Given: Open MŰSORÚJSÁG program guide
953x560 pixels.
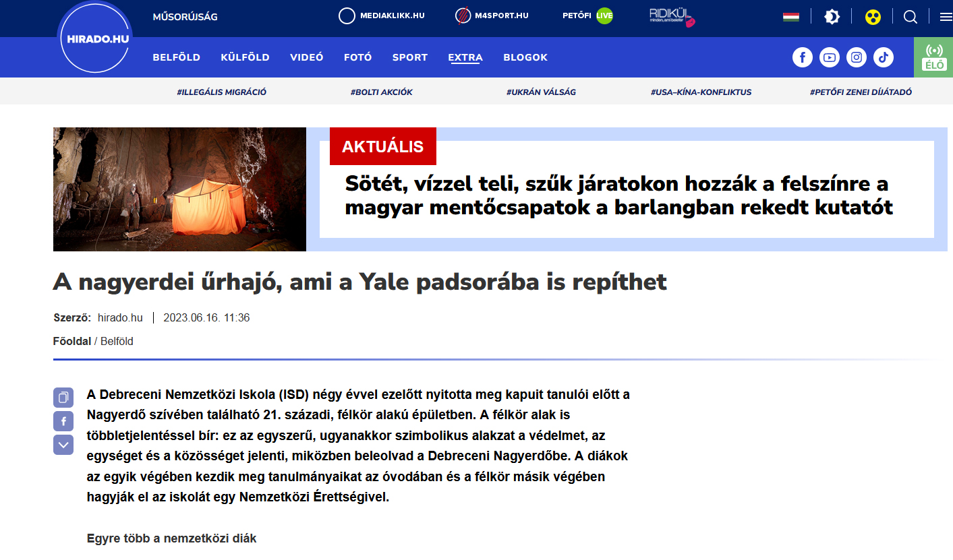Looking at the screenshot, I should coord(185,17).
